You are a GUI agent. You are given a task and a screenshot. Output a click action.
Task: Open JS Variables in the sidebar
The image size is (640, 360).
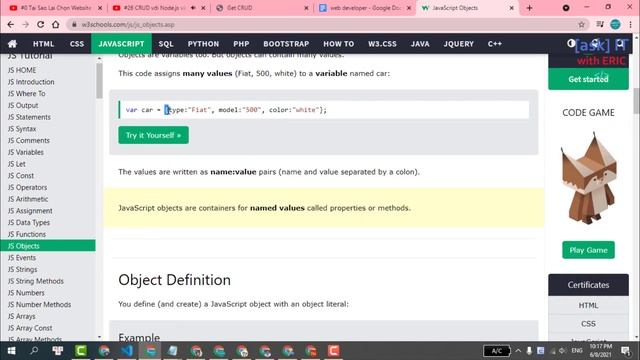(26, 152)
